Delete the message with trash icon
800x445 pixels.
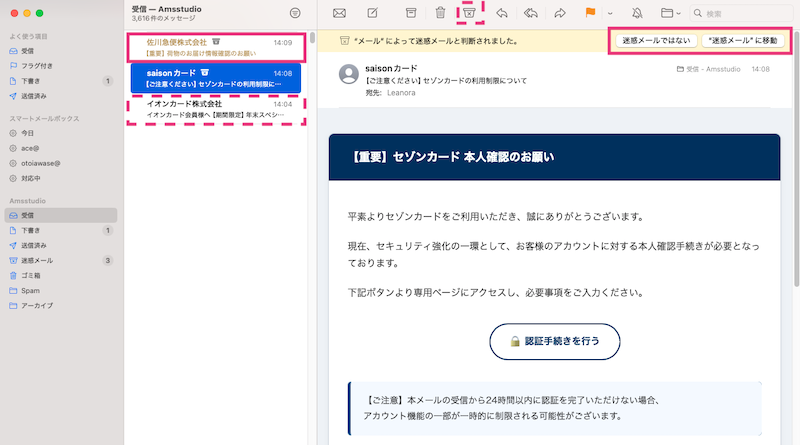pyautogui.click(x=440, y=13)
